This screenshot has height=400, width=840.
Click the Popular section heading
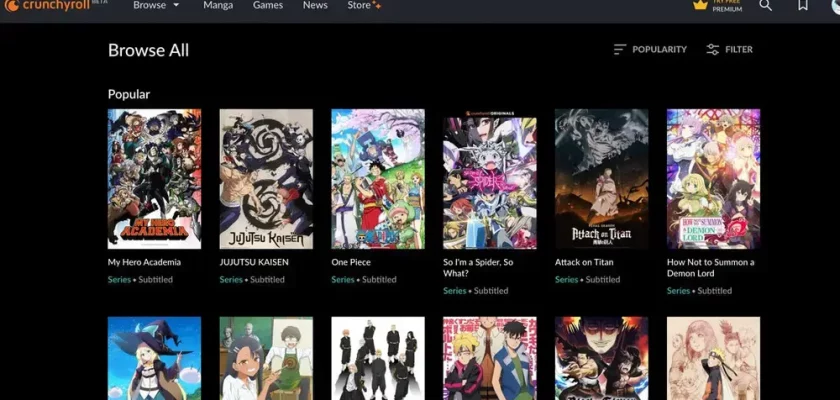pyautogui.click(x=129, y=94)
